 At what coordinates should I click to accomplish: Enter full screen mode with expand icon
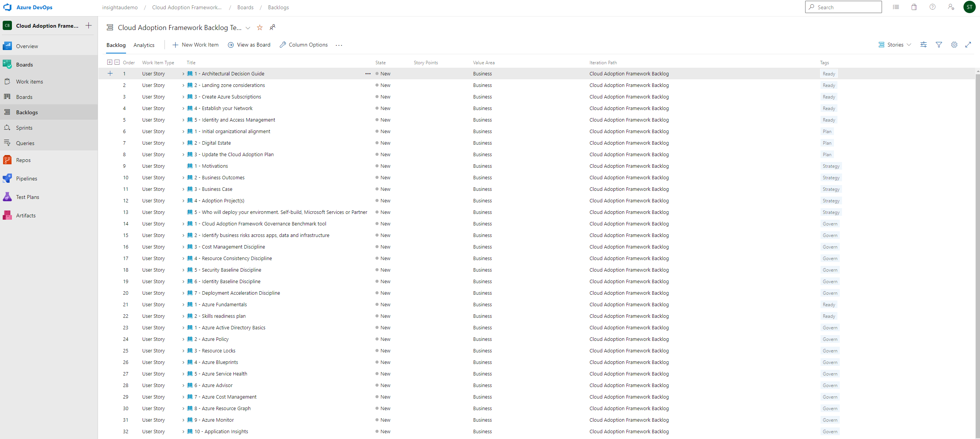(968, 45)
